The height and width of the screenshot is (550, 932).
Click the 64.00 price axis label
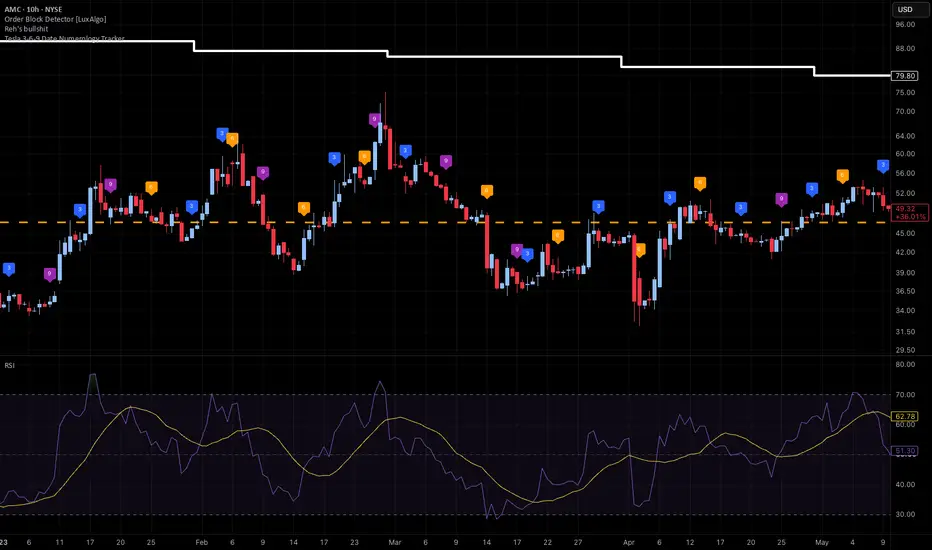pos(905,136)
